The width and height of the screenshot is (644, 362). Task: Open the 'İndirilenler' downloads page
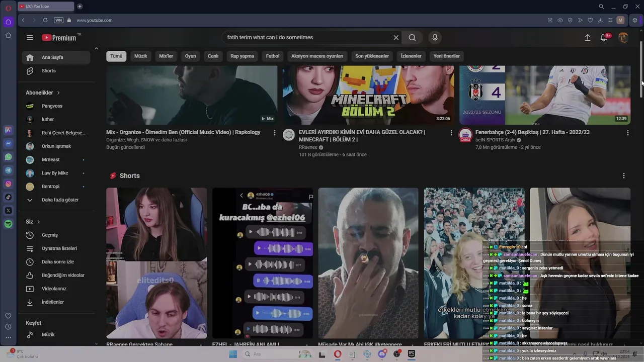point(56,302)
